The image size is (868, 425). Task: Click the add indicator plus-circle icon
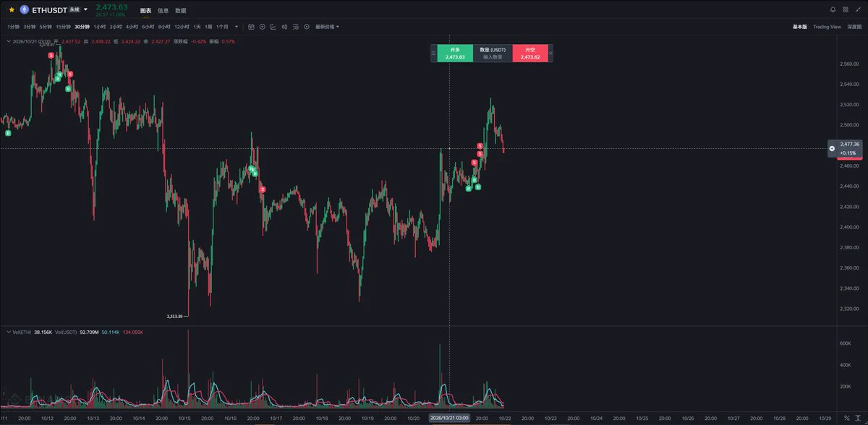[x=262, y=27]
